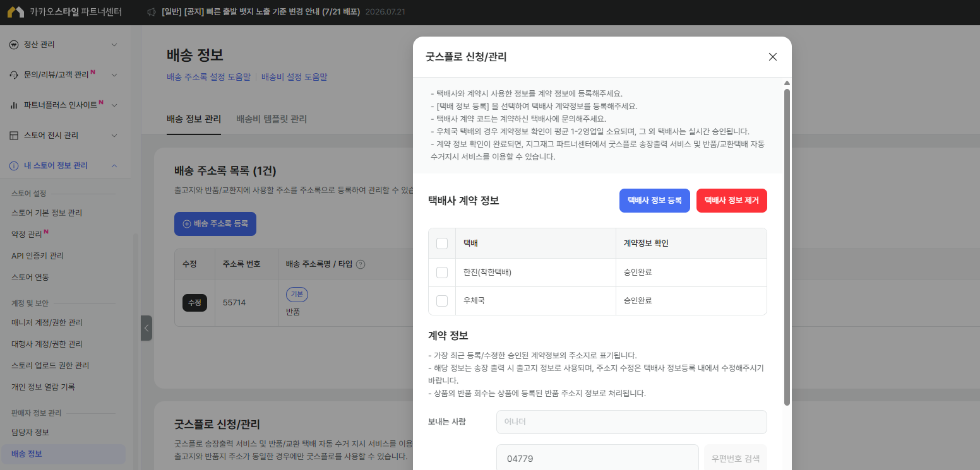Click the sidebar's vertical scrollbar

[134, 352]
